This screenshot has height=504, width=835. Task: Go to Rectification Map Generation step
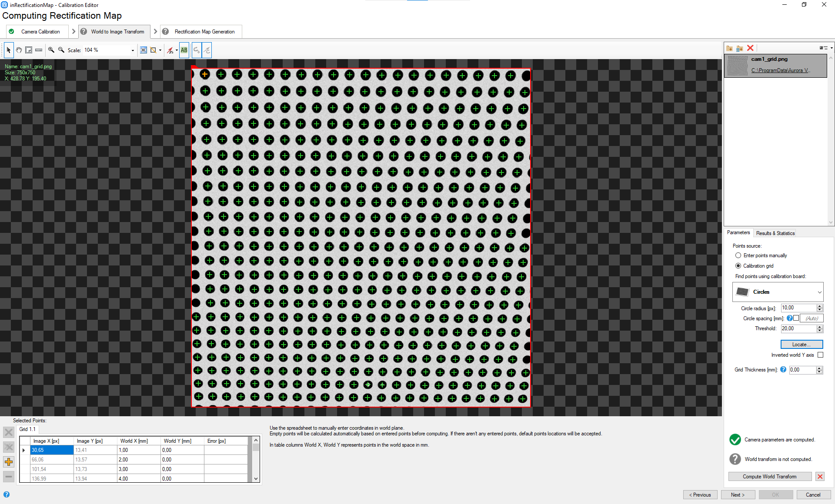[x=204, y=32]
